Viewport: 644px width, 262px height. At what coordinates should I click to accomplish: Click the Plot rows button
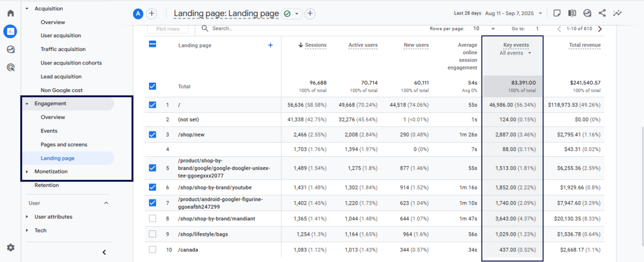tap(168, 29)
